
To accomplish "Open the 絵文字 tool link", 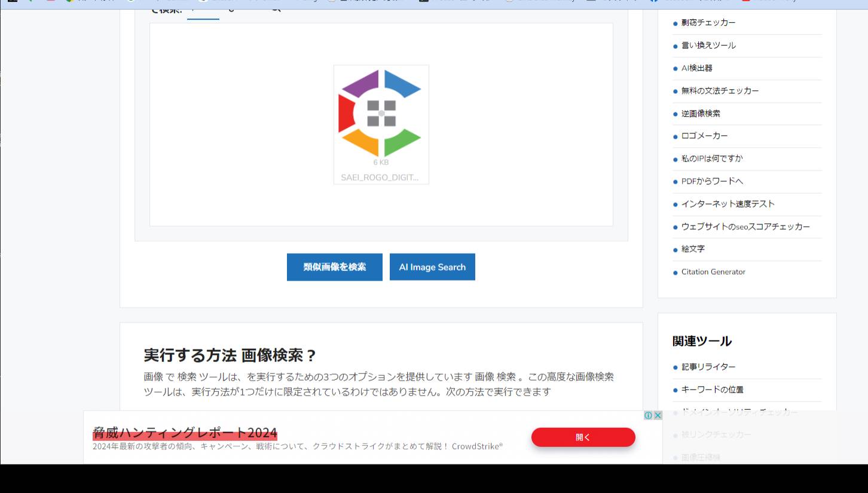I will click(x=693, y=249).
